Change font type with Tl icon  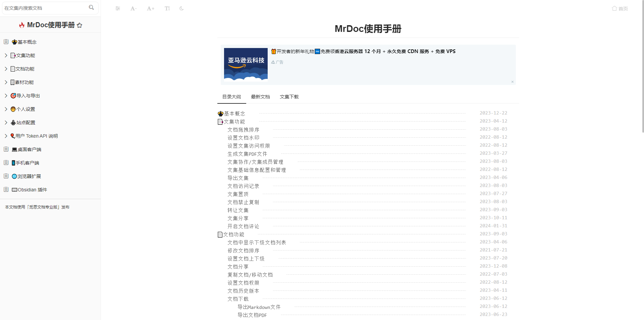tap(167, 8)
